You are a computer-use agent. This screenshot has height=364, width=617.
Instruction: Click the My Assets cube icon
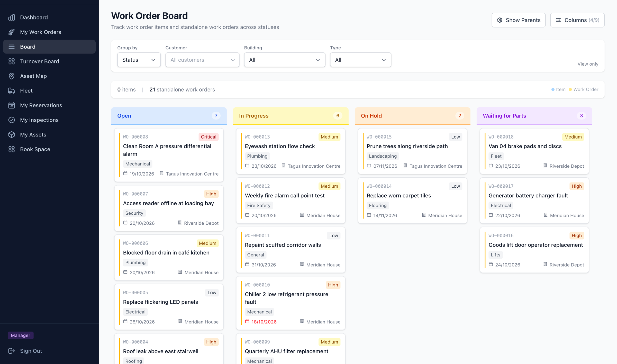(12, 135)
